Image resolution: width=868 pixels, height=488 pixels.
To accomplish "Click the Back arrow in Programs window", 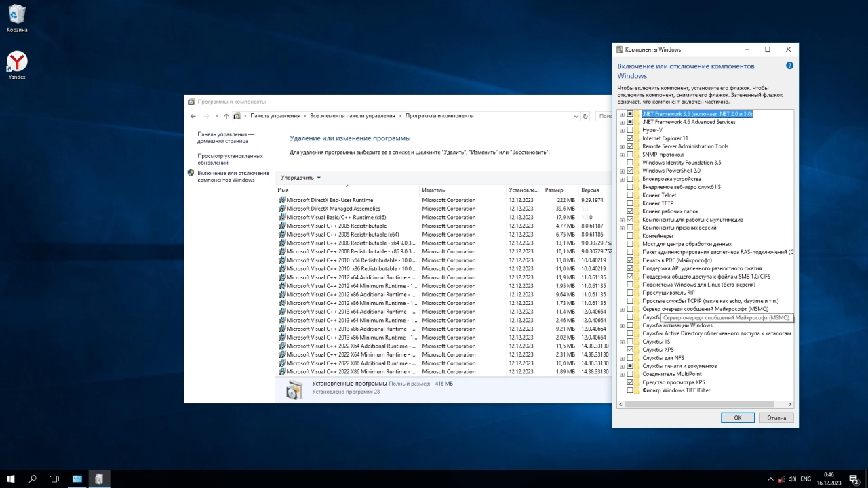I will point(193,116).
